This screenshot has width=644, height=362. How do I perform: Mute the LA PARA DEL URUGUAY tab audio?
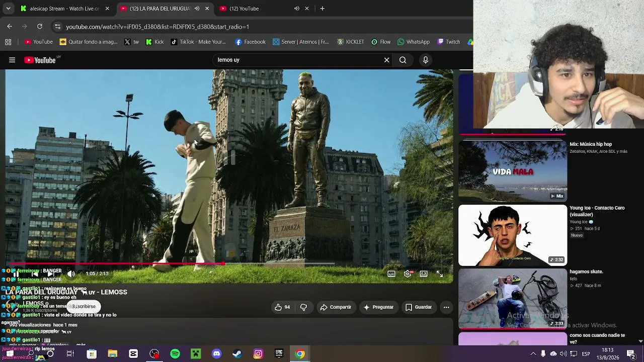click(197, 9)
